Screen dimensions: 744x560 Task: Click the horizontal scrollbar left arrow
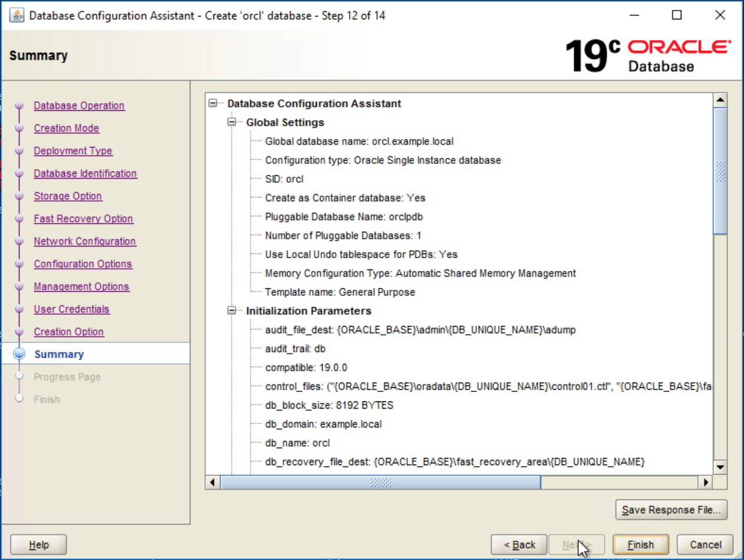212,482
